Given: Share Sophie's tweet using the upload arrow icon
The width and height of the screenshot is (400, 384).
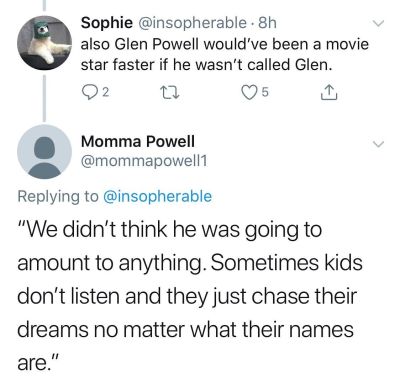Looking at the screenshot, I should pos(329,93).
